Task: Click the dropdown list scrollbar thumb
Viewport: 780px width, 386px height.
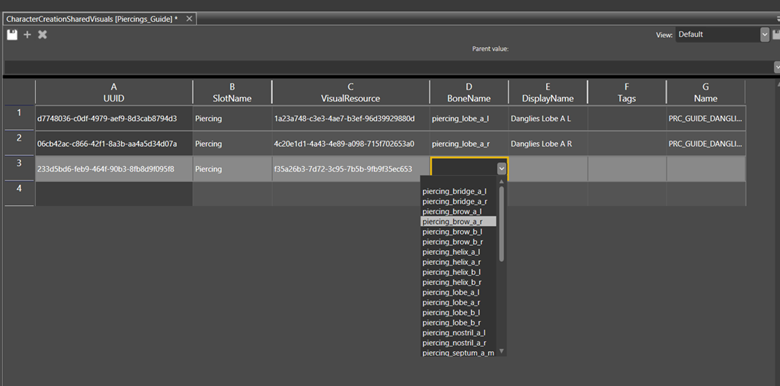Action: coord(501,224)
